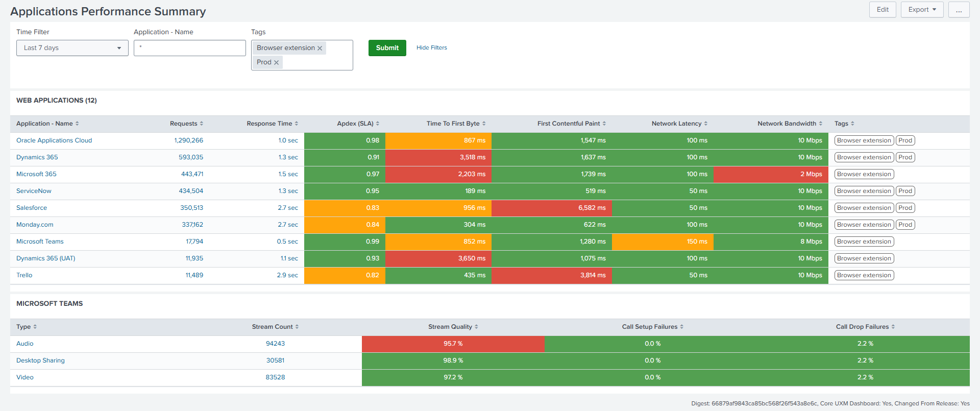This screenshot has height=411, width=980.
Task: Sort by First Contentful Paint column
Action: pos(571,124)
